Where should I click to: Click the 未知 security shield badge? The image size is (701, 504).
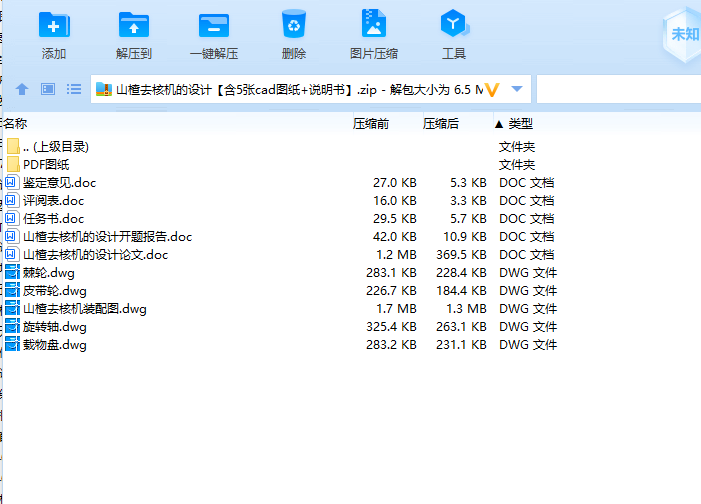682,36
